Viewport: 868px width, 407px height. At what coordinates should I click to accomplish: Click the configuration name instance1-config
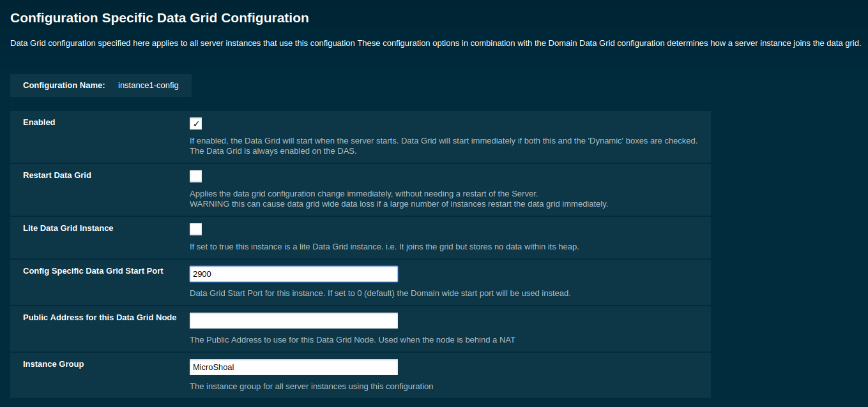[x=148, y=85]
